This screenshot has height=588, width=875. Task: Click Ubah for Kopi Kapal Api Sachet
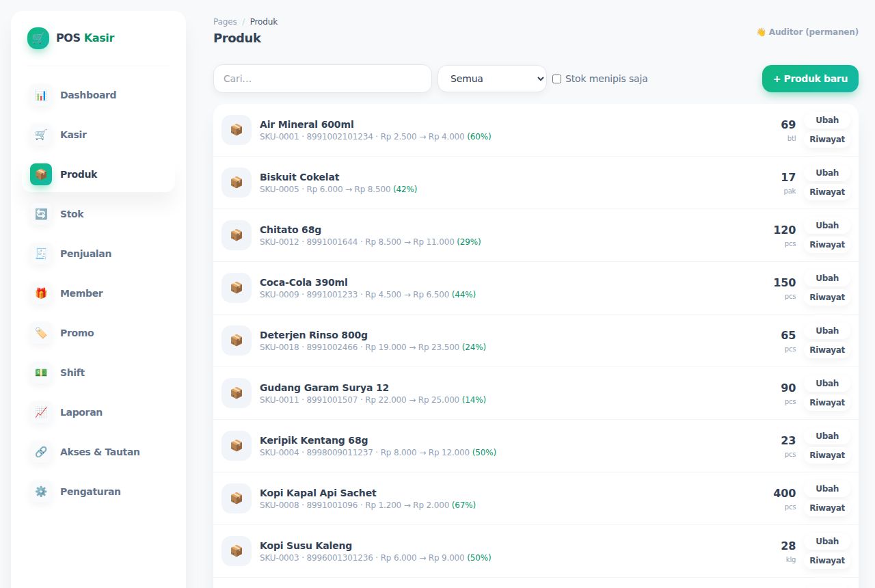click(827, 489)
